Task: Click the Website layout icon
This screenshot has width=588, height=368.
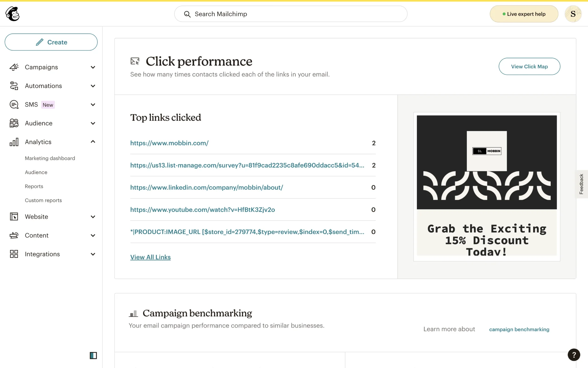Action: pos(14,217)
